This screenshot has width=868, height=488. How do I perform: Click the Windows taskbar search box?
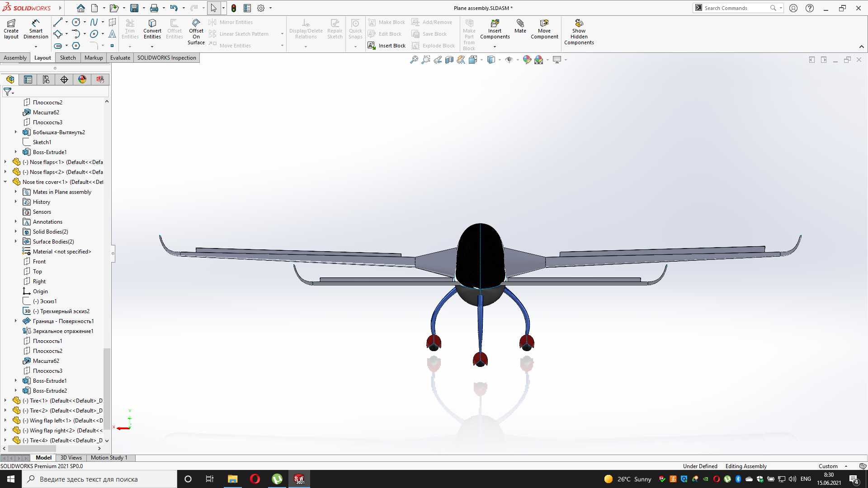(99, 479)
